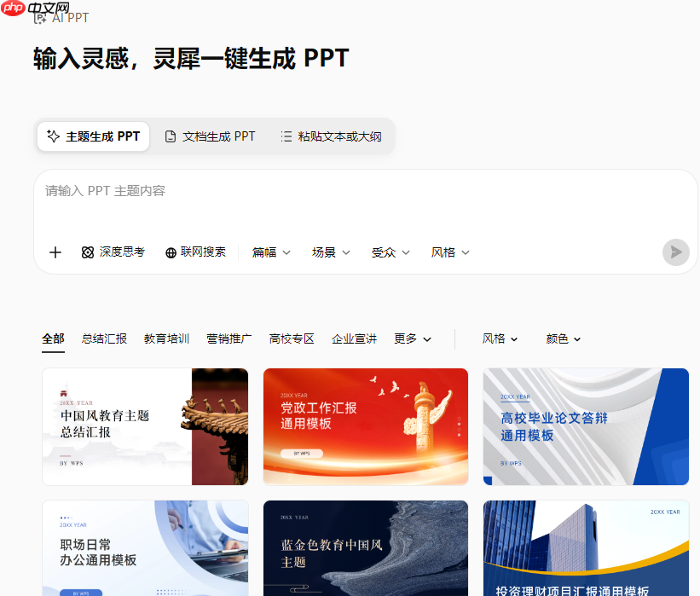This screenshot has height=596, width=700.
Task: Expand the 受众 options dropdown
Action: [x=390, y=252]
